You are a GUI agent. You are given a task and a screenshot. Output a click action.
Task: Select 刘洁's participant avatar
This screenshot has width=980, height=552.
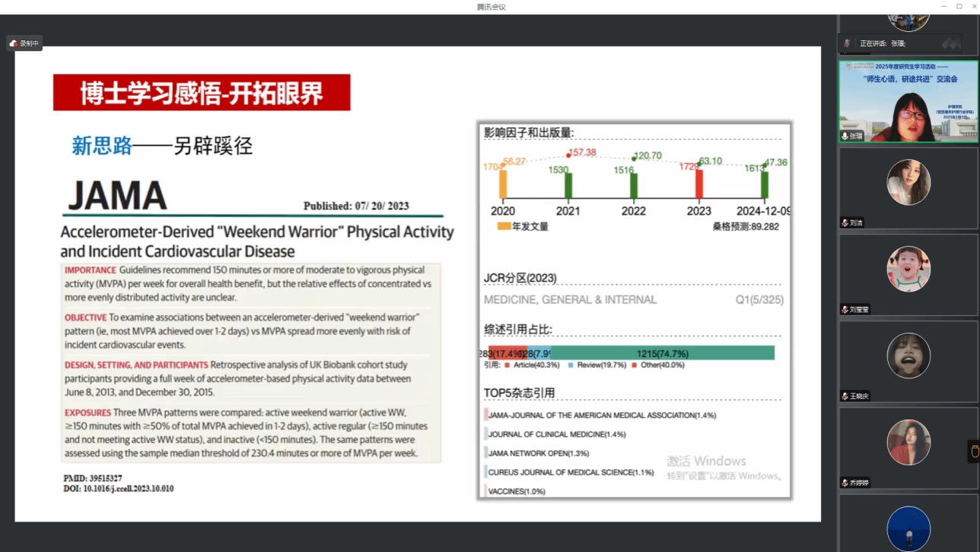[908, 183]
